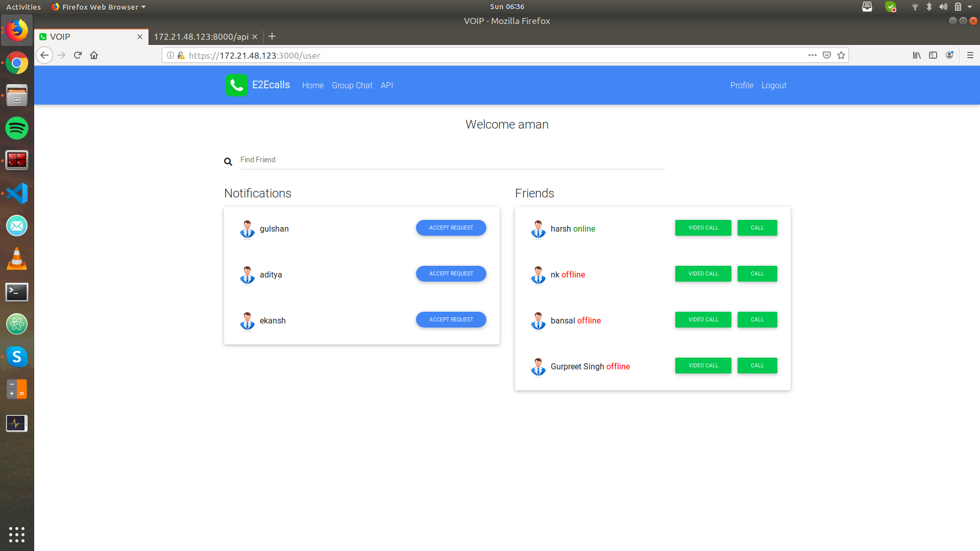Go to browser home page
The width and height of the screenshot is (980, 551).
pos(94,55)
